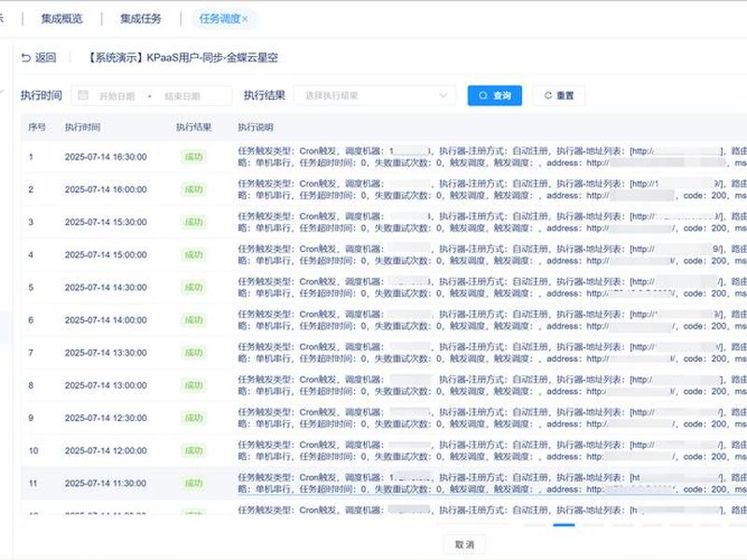Viewport: 747px width, 560px height.
Task: Select the 任务调度 tab
Action: [x=219, y=19]
